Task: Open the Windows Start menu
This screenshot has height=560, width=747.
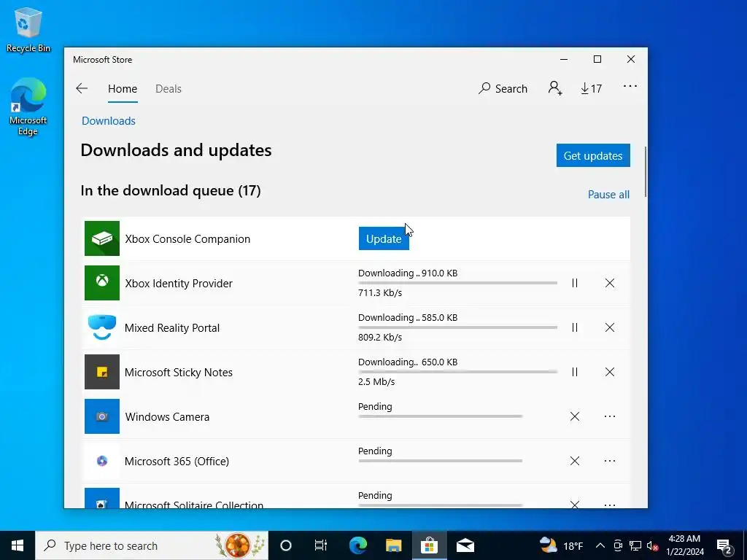Action: (x=18, y=545)
